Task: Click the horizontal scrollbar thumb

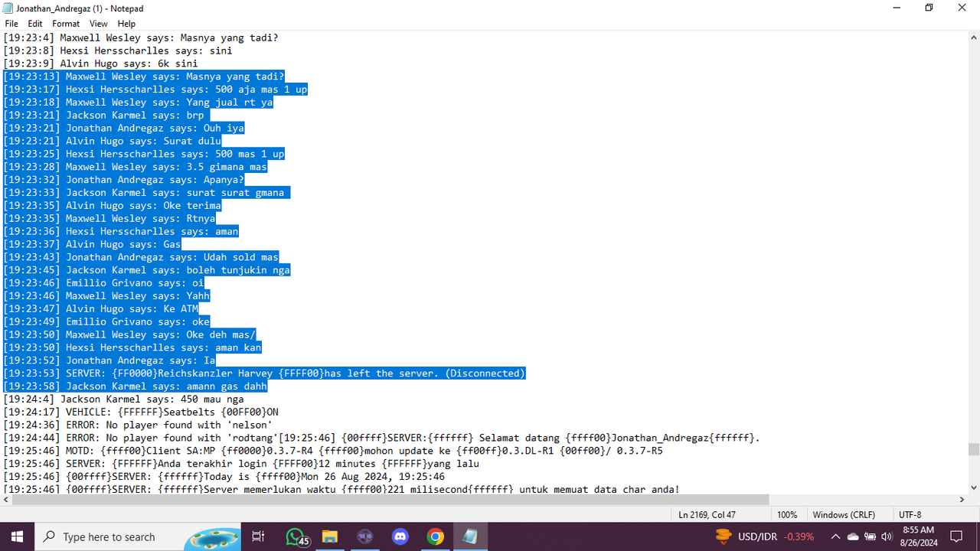Action: point(390,499)
